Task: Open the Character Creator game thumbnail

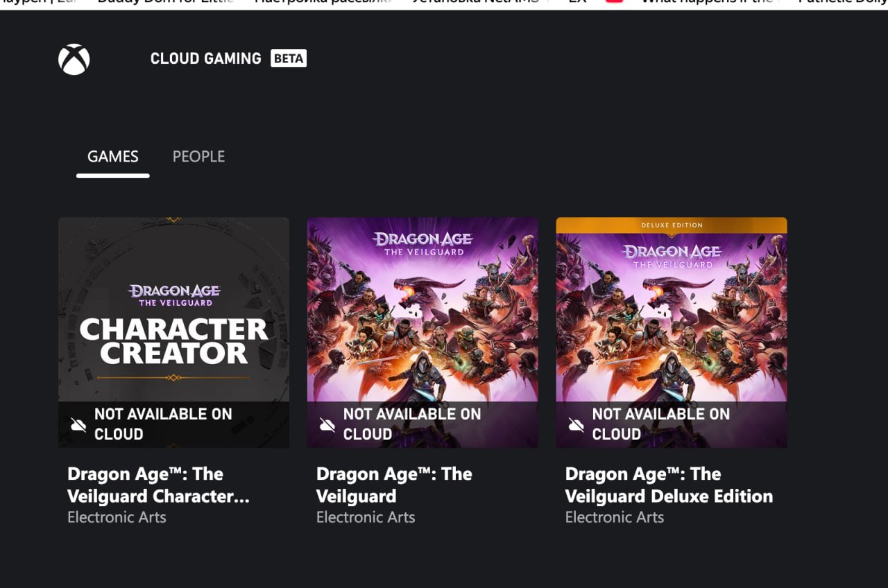Action: click(173, 332)
